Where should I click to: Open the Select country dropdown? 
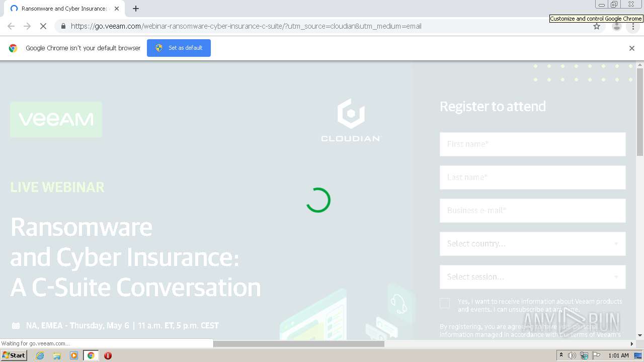point(532,244)
